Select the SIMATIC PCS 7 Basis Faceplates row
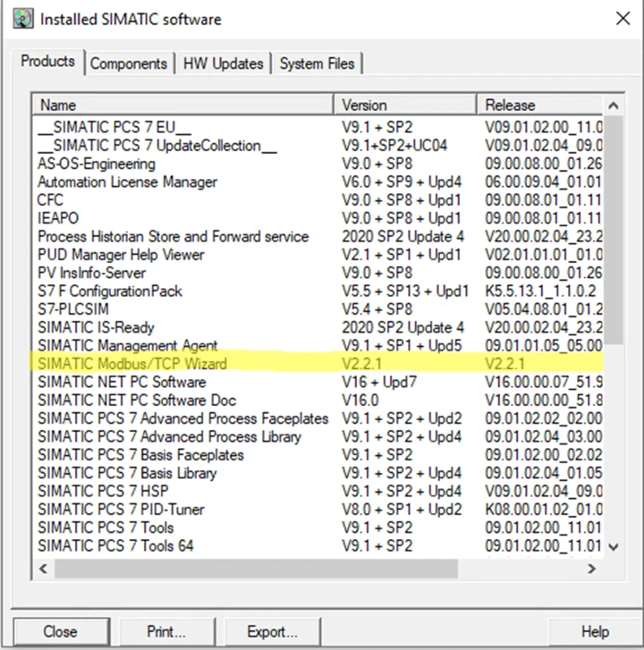Viewport: 644px width, 650px height. (318, 455)
